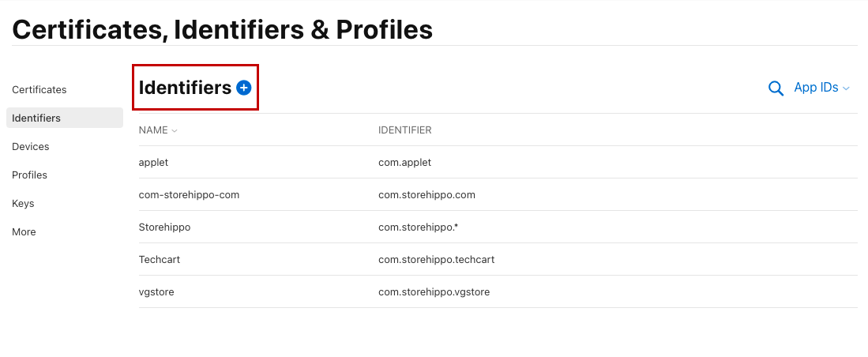Select Identifiers in the sidebar

36,118
